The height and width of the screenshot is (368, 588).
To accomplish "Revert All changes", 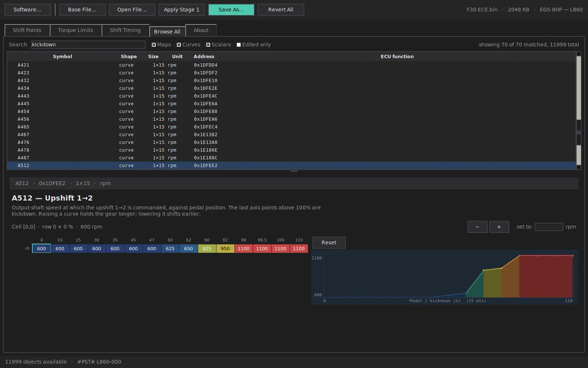I will pyautogui.click(x=281, y=10).
